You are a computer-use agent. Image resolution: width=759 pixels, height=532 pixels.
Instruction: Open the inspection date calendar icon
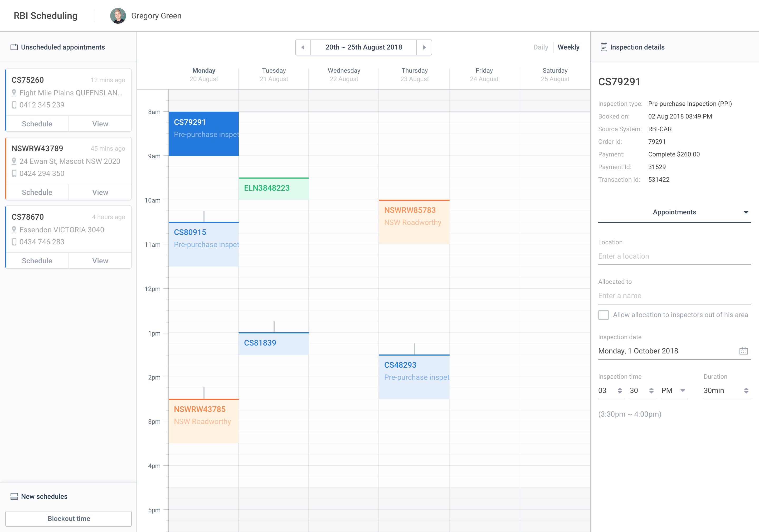click(743, 351)
